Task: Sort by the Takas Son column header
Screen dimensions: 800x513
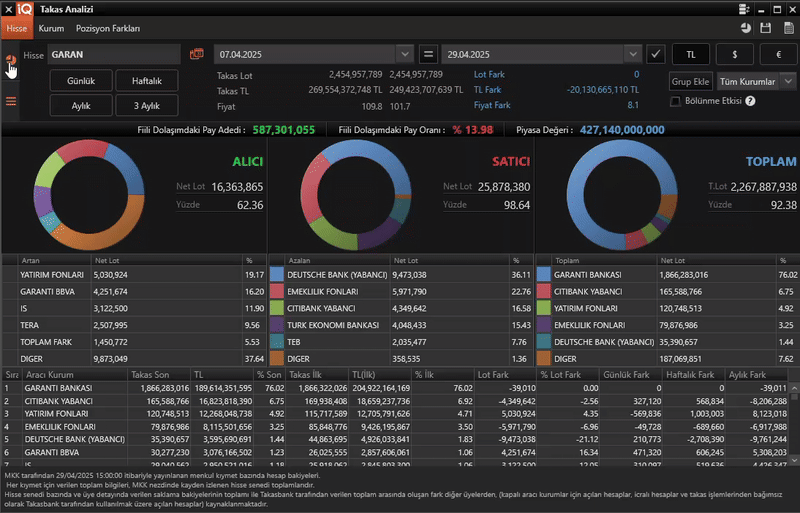Action: (159, 375)
